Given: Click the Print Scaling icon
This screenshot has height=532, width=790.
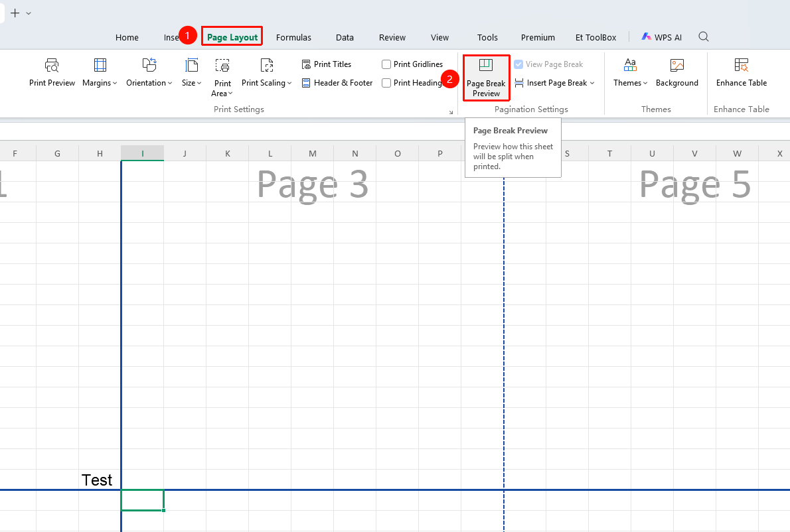Looking at the screenshot, I should click(x=266, y=66).
